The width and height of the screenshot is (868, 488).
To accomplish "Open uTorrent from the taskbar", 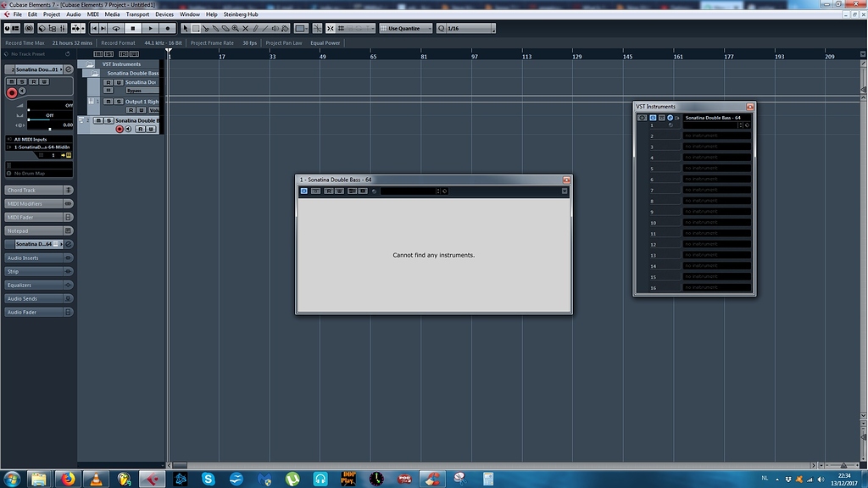I will coord(292,479).
